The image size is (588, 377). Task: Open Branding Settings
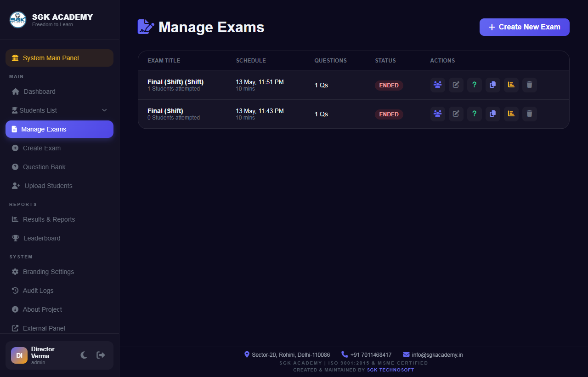59,272
